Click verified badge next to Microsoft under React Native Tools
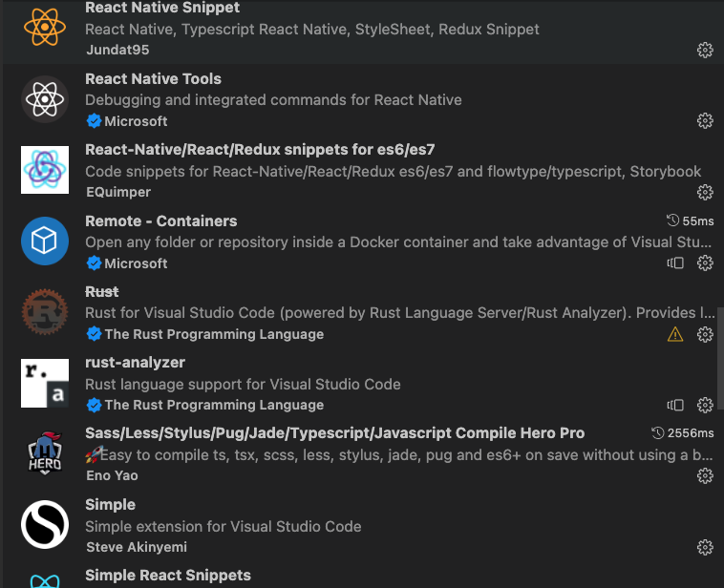Image resolution: width=724 pixels, height=588 pixels. coord(95,121)
